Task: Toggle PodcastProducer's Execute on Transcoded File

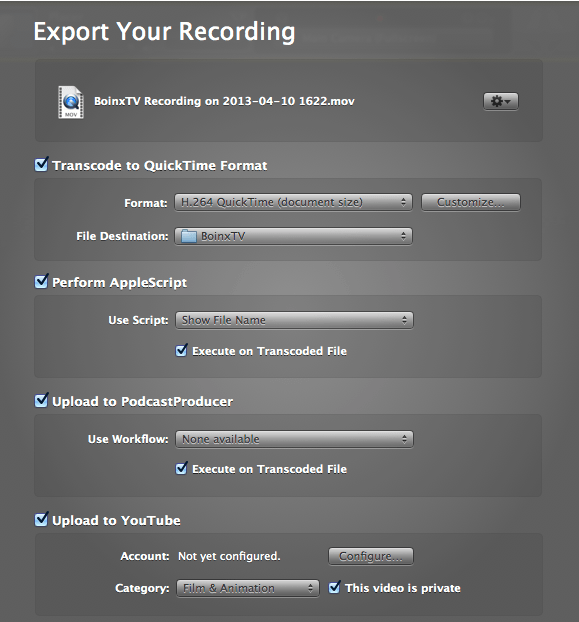Action: 182,468
